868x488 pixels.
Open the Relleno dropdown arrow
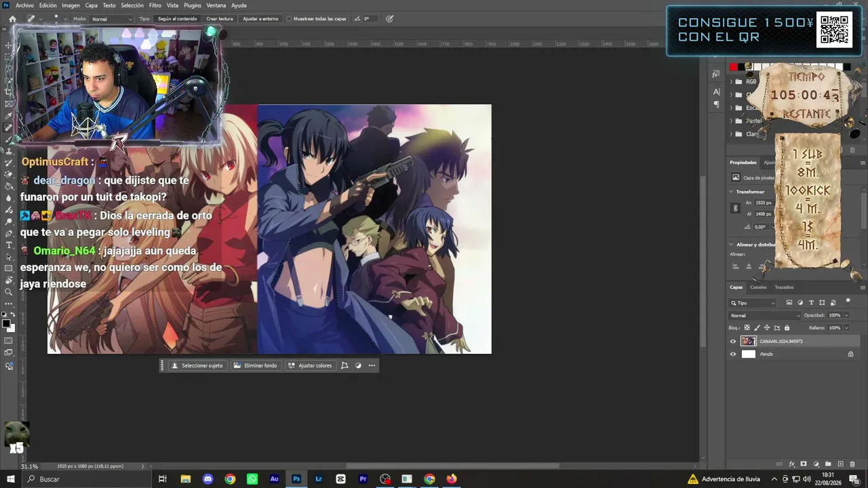[846, 328]
